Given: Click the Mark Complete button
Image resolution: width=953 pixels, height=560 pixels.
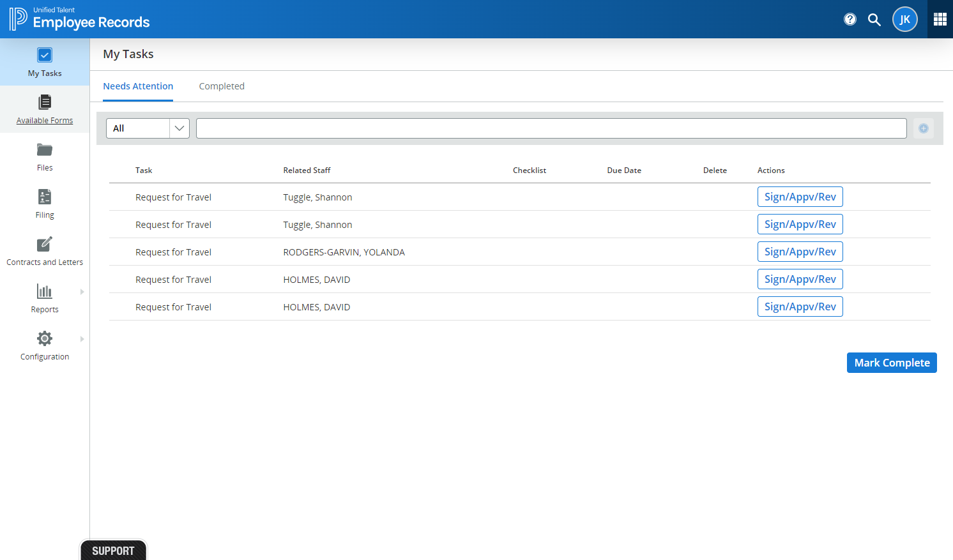Looking at the screenshot, I should pyautogui.click(x=892, y=363).
